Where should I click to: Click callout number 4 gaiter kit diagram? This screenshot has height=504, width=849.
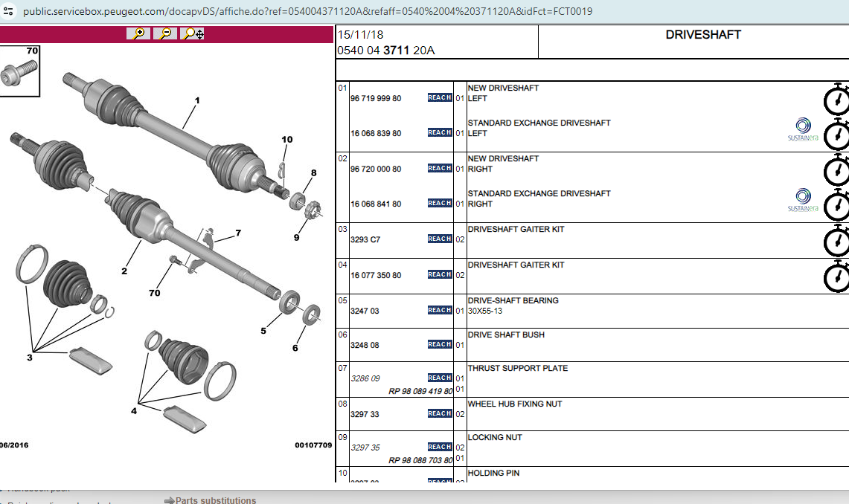tap(134, 411)
